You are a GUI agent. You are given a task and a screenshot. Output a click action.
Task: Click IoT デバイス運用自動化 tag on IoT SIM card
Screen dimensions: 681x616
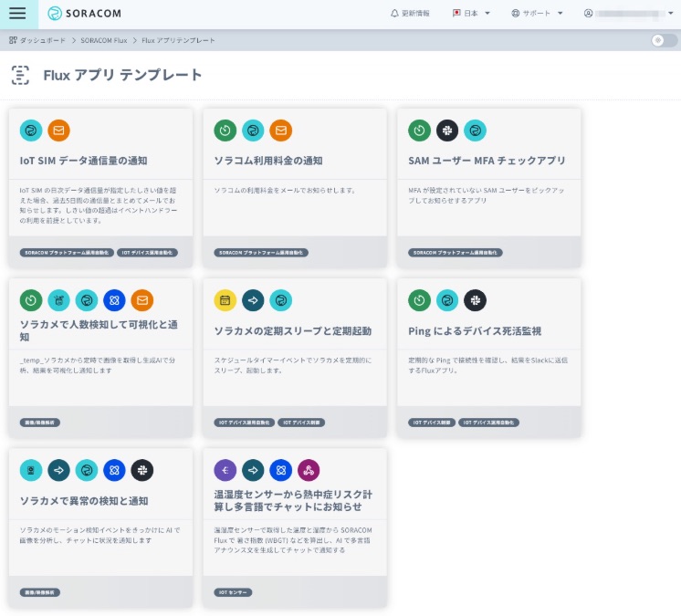(x=147, y=253)
